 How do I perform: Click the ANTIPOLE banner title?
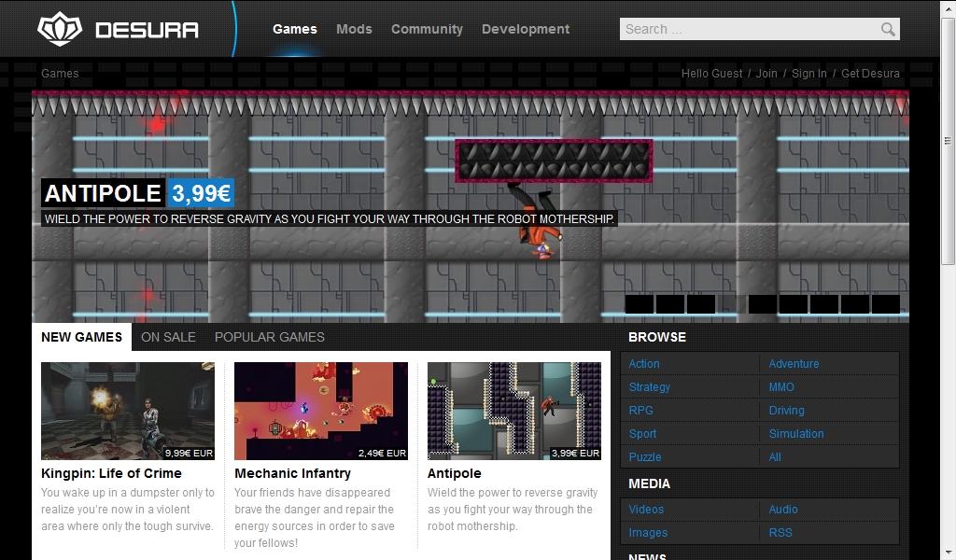point(103,194)
